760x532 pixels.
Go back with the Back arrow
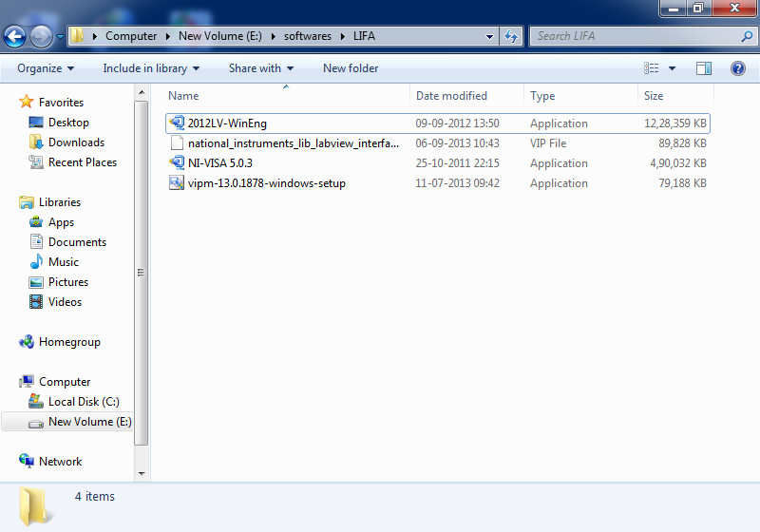tap(14, 36)
